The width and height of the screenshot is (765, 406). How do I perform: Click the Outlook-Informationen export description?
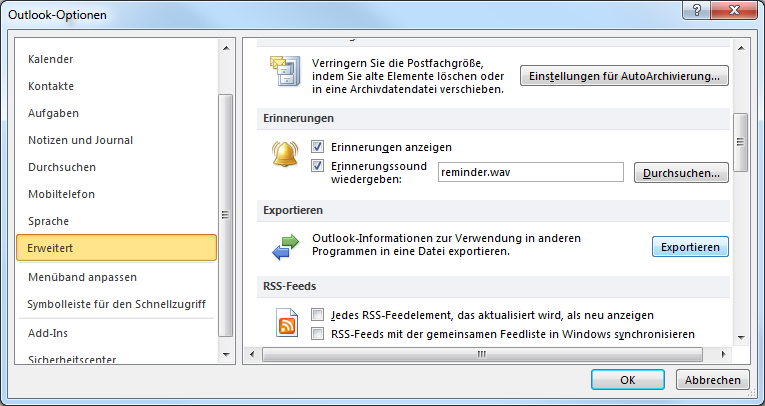pos(446,245)
